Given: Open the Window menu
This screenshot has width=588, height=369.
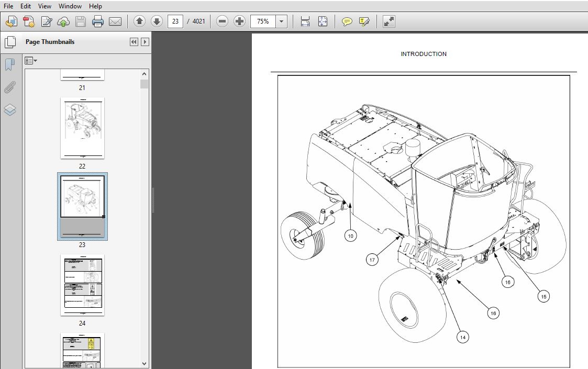Looking at the screenshot, I should [70, 6].
